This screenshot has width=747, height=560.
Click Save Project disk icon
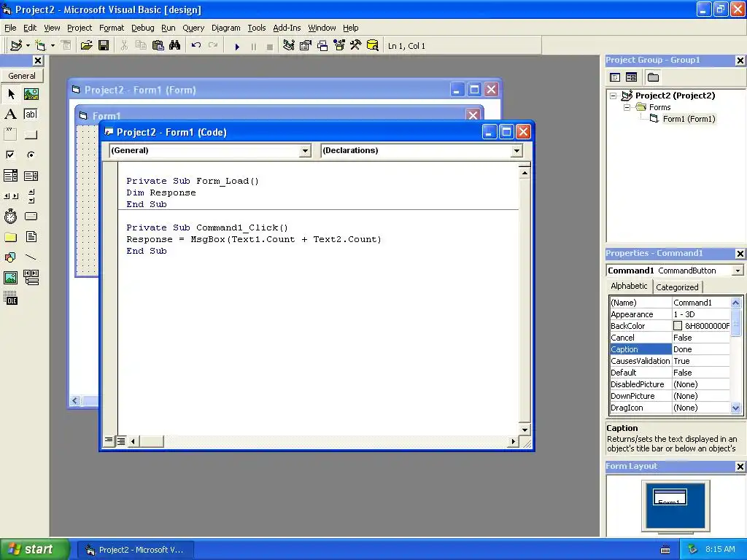(x=104, y=45)
